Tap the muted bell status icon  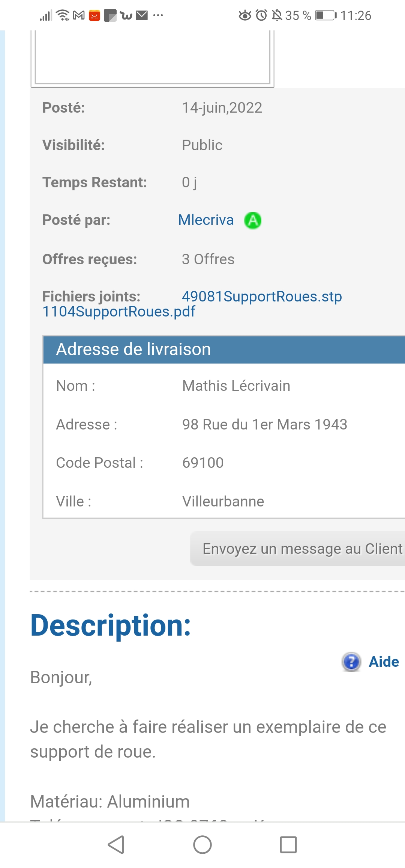[x=277, y=15]
